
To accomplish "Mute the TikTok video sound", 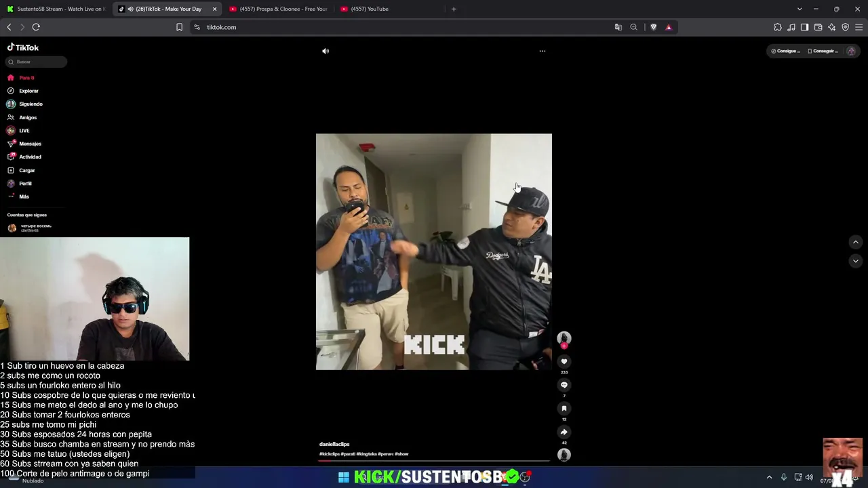I will pos(325,51).
